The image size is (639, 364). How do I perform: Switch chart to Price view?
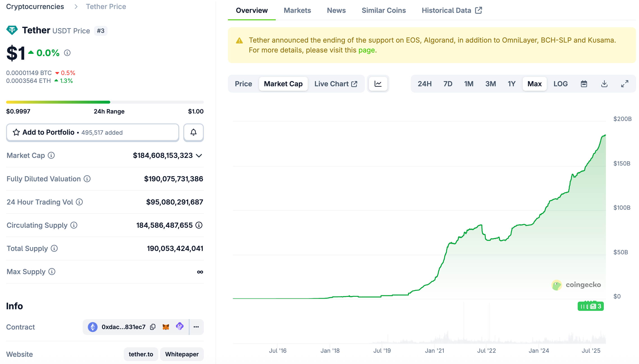coord(243,84)
